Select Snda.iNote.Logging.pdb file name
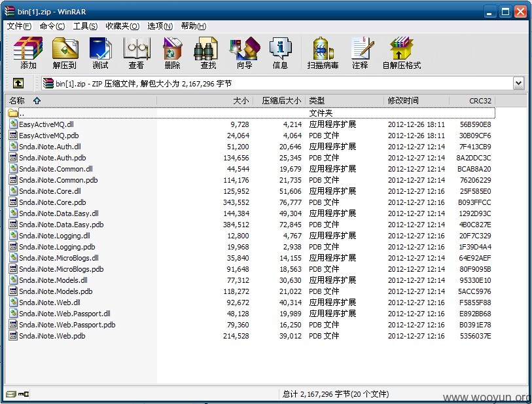 click(x=57, y=247)
